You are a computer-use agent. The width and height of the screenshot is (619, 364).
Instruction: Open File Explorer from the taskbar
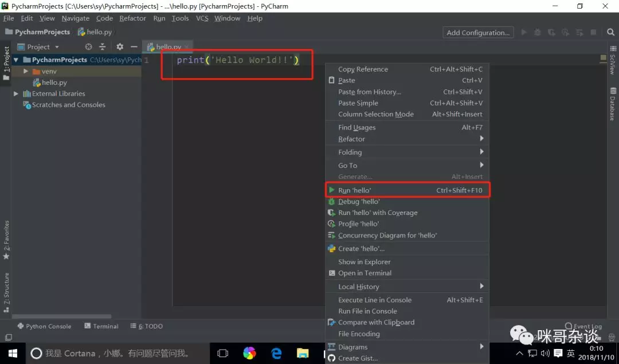click(303, 353)
